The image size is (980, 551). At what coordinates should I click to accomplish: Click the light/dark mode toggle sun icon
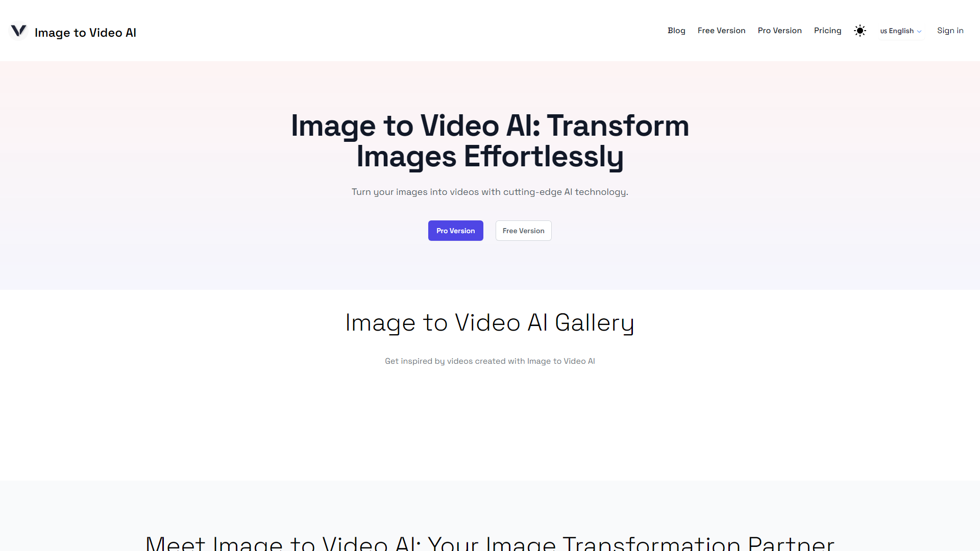(x=860, y=30)
